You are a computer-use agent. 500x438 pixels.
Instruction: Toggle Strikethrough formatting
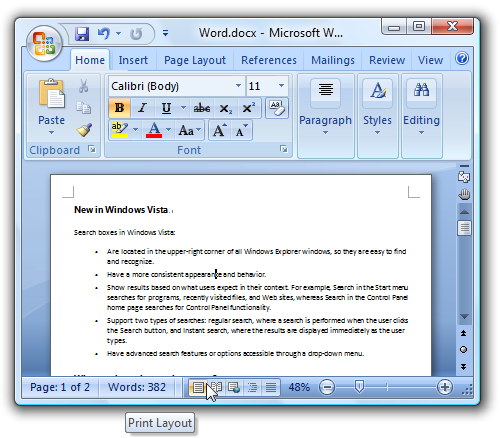point(202,108)
